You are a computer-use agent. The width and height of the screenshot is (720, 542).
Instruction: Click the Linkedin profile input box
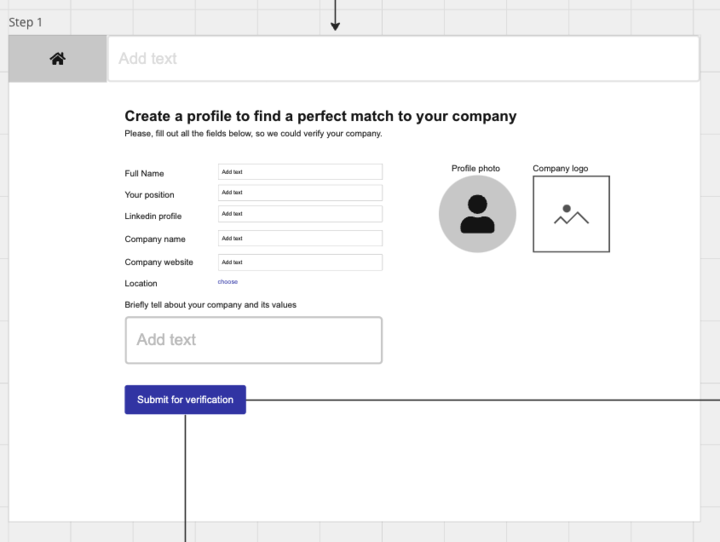coord(300,214)
